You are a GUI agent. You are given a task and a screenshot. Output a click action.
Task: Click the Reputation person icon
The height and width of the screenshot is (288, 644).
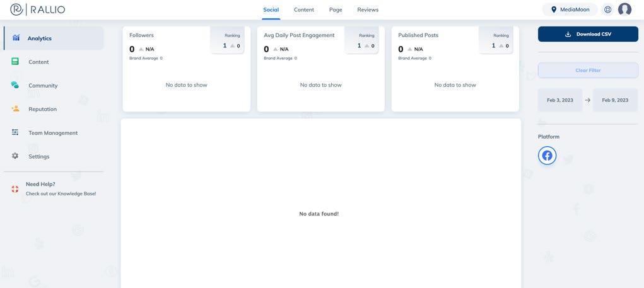point(15,109)
